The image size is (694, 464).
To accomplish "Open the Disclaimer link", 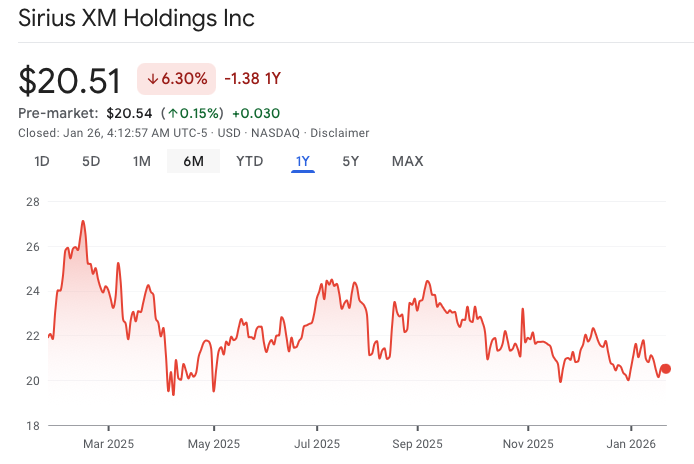I will [x=340, y=133].
